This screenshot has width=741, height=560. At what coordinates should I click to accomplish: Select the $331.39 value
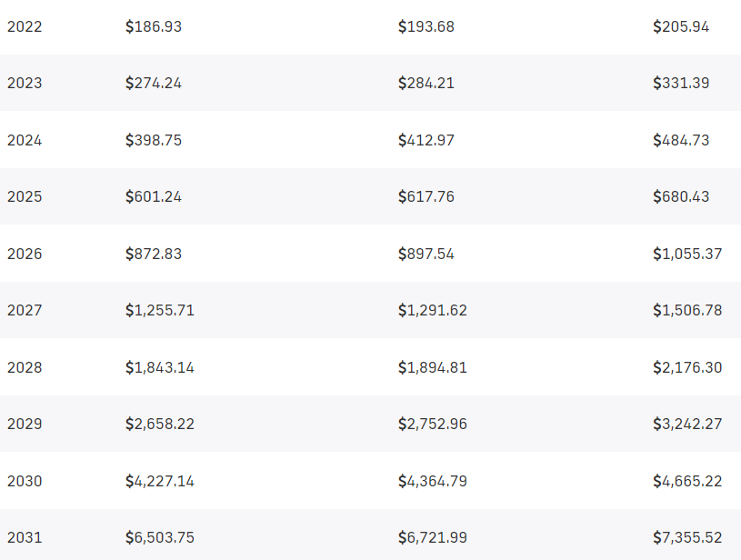pos(681,83)
